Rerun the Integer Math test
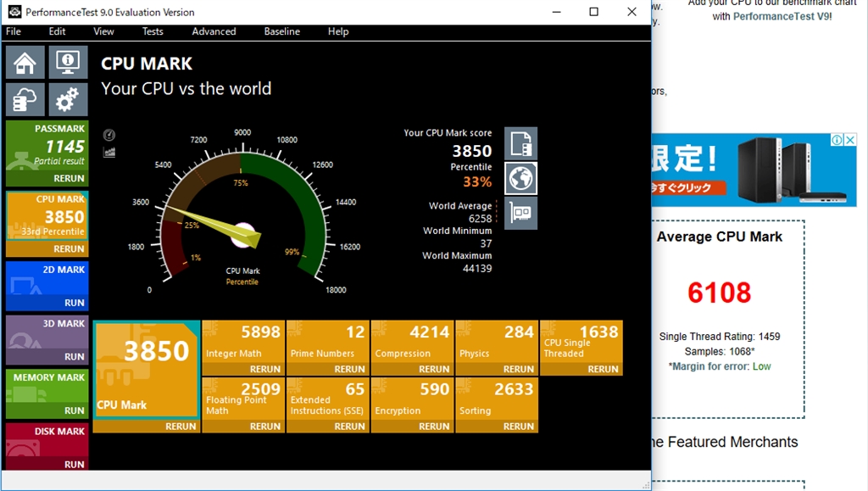 pyautogui.click(x=265, y=369)
